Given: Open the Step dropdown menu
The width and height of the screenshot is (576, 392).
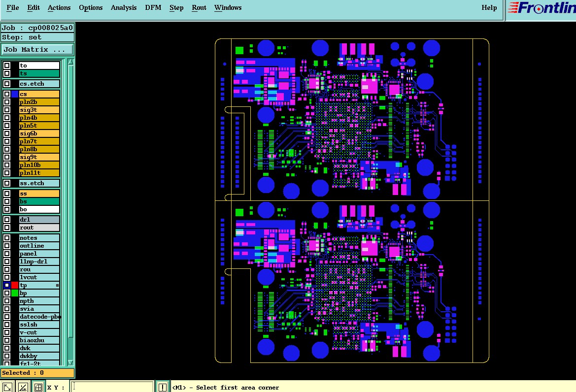Looking at the screenshot, I should tap(176, 8).
